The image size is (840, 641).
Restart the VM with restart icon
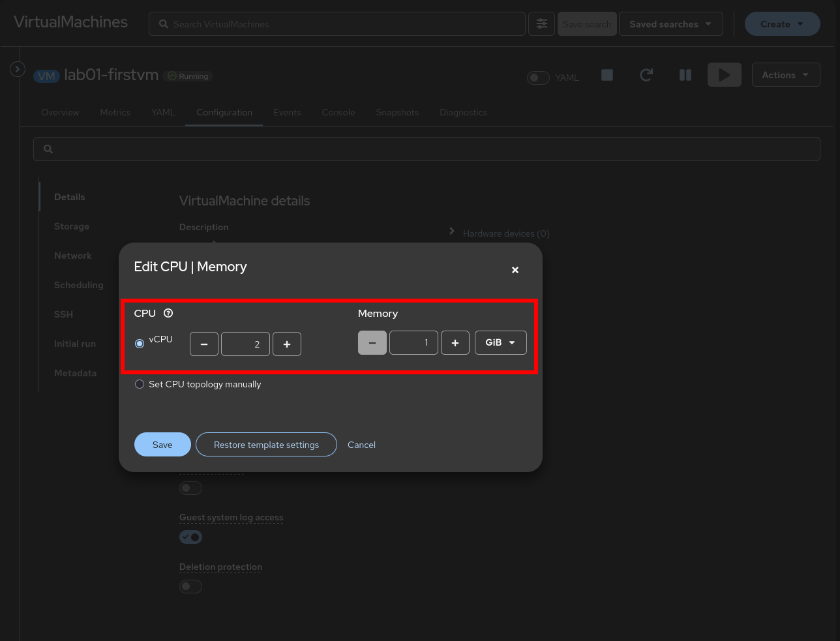tap(646, 75)
